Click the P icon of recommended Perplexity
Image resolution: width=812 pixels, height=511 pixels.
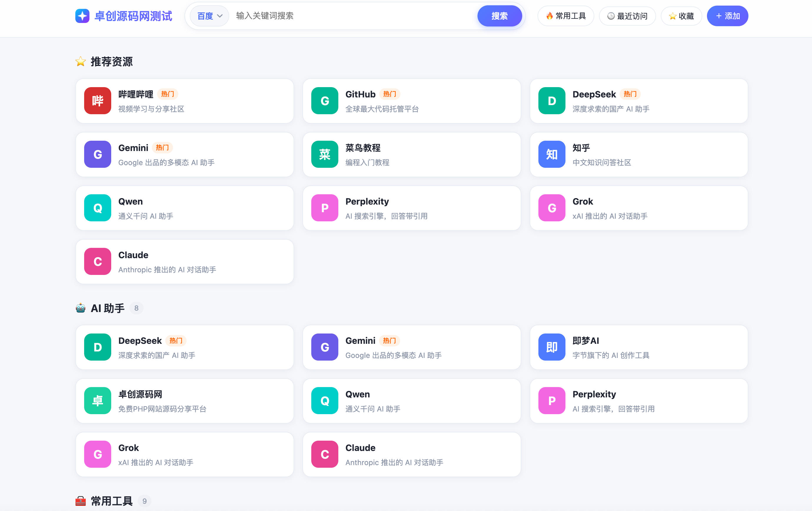325,208
